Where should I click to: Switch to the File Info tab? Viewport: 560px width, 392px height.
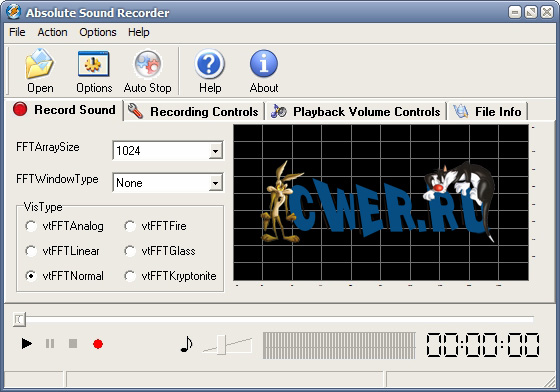488,112
